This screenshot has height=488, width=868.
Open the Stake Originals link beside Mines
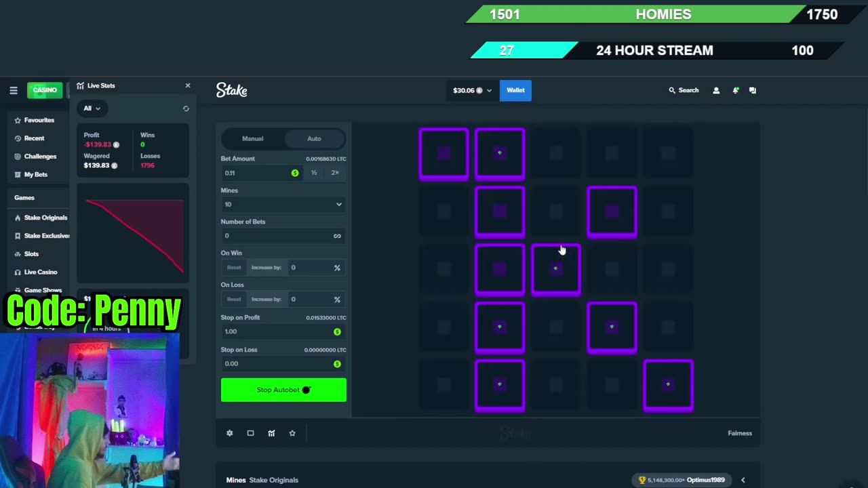pyautogui.click(x=273, y=480)
